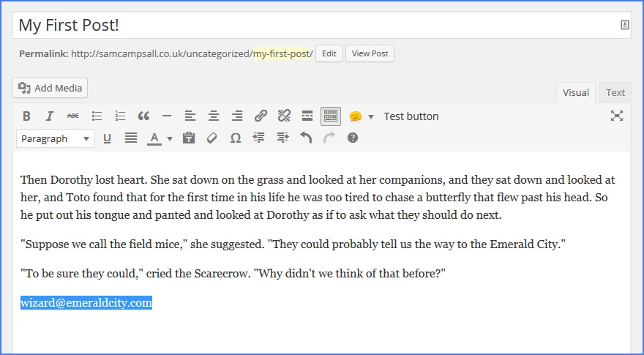Click the insert/edit link icon

coord(261,116)
